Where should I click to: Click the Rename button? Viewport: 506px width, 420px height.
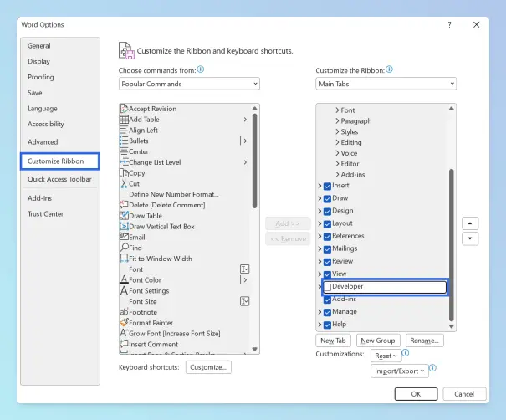424,341
